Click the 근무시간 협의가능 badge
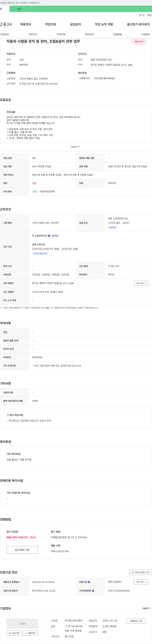152x644 pixels. pos(40,253)
